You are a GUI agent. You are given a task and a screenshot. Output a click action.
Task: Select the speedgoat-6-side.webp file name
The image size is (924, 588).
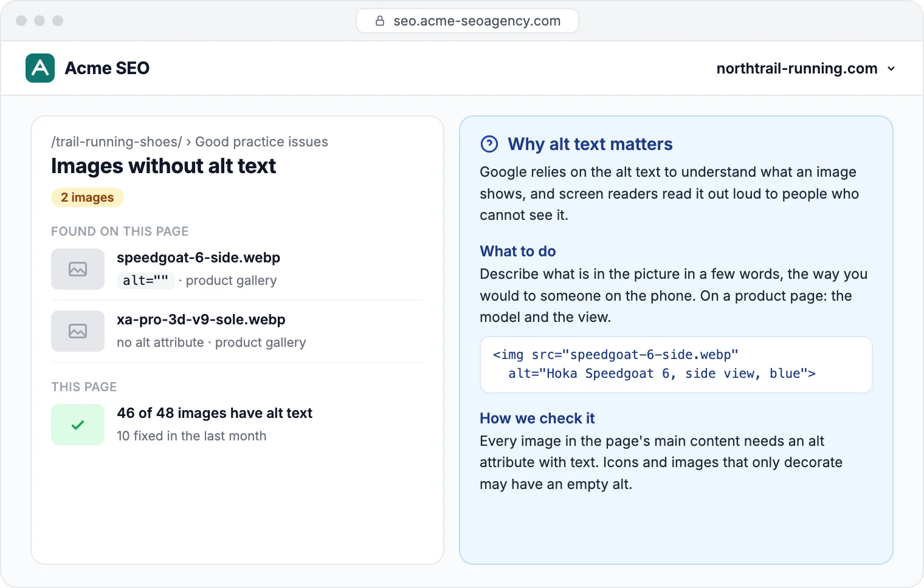[198, 258]
